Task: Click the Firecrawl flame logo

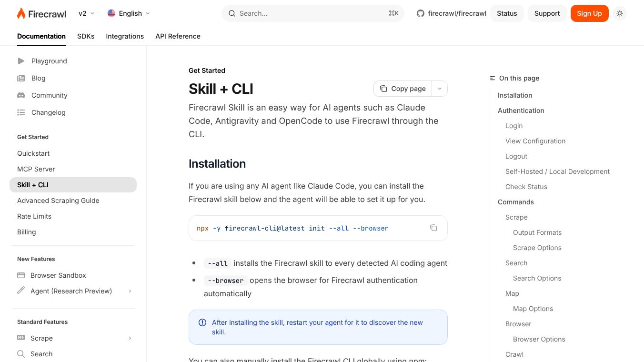Action: pyautogui.click(x=21, y=13)
